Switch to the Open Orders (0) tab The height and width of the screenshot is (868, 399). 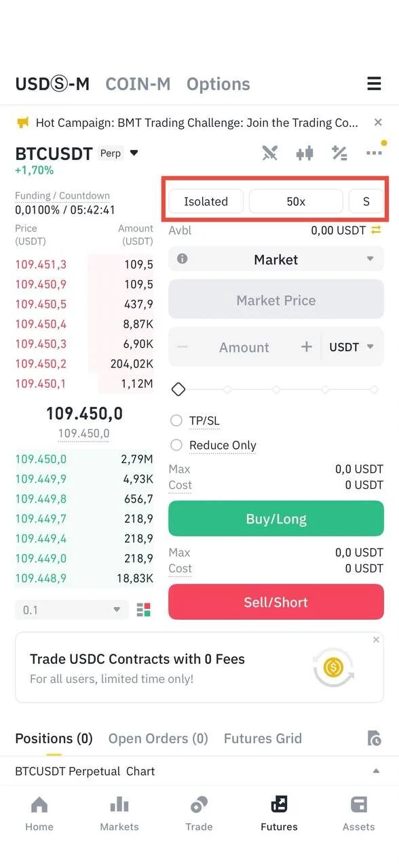tap(158, 738)
